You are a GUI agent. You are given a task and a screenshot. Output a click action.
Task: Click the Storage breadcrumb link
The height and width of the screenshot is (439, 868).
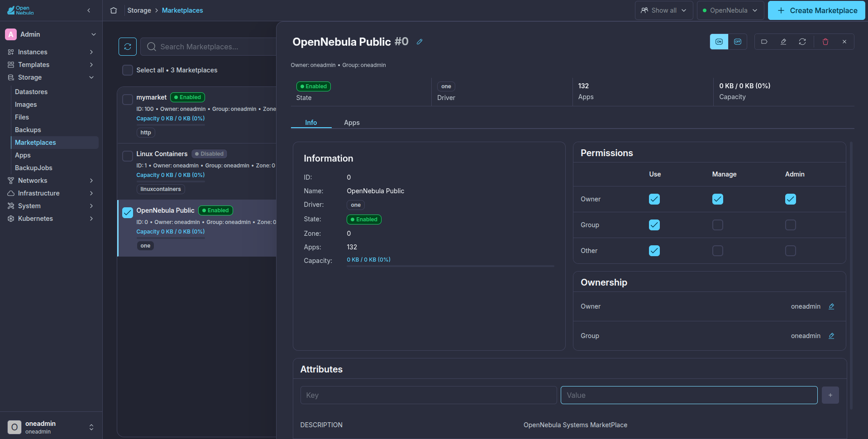click(x=139, y=10)
